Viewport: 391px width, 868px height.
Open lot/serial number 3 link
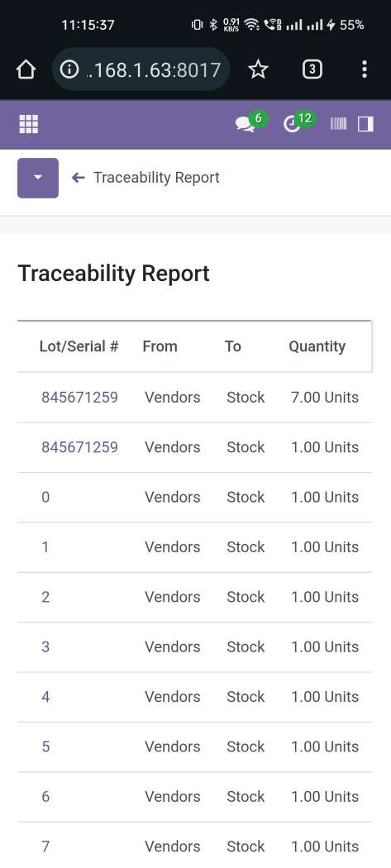pyautogui.click(x=45, y=646)
